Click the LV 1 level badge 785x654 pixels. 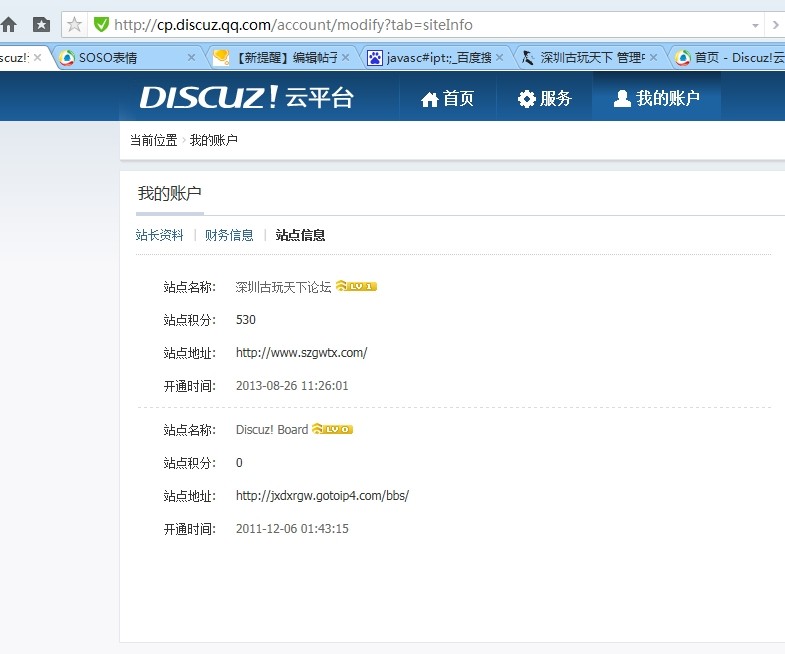coord(356,286)
